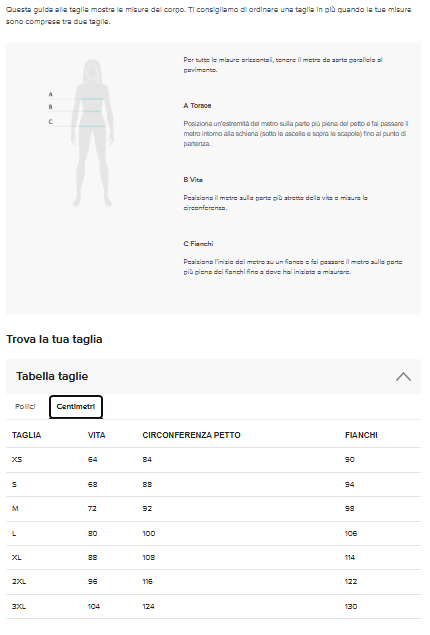Image resolution: width=430 pixels, height=635 pixels.
Task: Click label A on body diagram
Action: click(51, 94)
